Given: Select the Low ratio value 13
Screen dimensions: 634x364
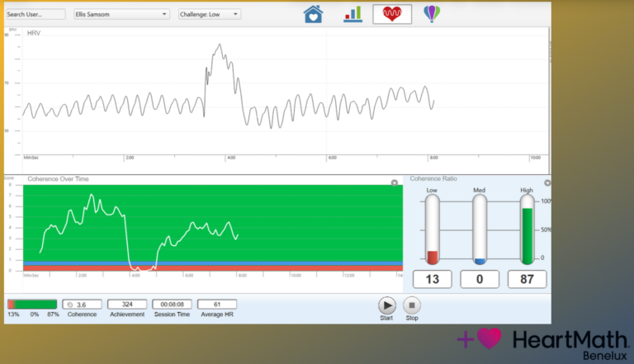Looking at the screenshot, I should click(432, 279).
